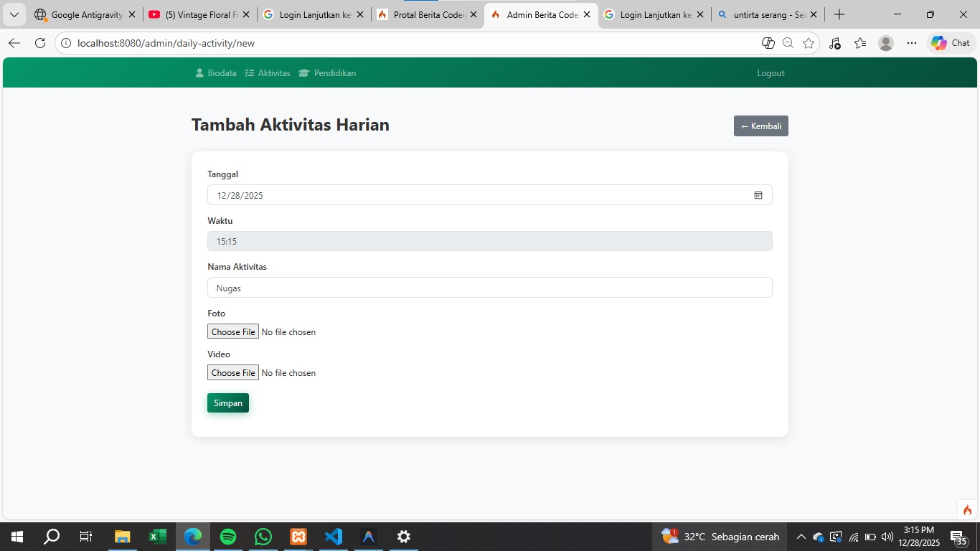Click the zoom magnifier icon in address bar
Screen dimensions: 980x551
click(x=788, y=43)
